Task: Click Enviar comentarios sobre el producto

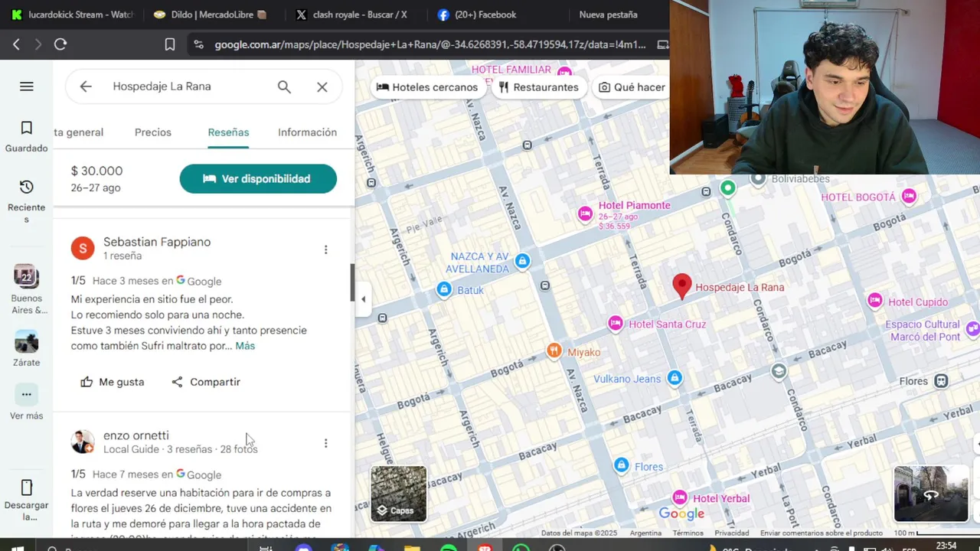Action: (x=822, y=533)
